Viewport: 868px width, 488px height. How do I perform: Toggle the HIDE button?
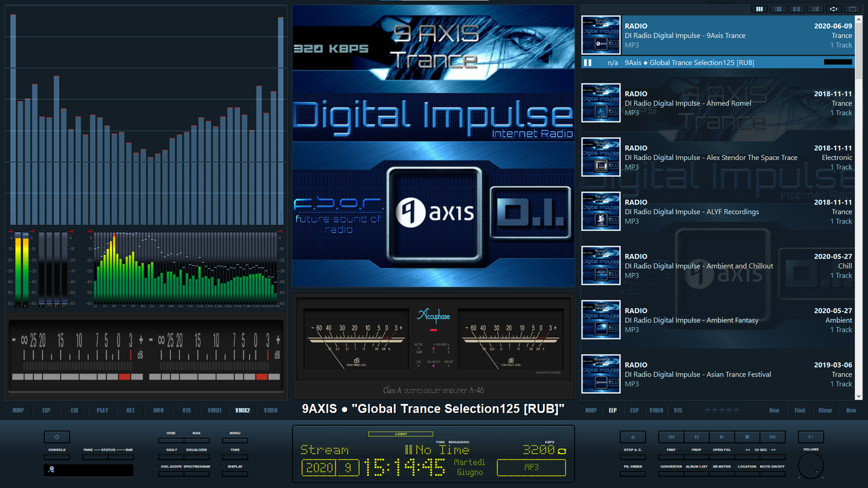click(x=171, y=441)
